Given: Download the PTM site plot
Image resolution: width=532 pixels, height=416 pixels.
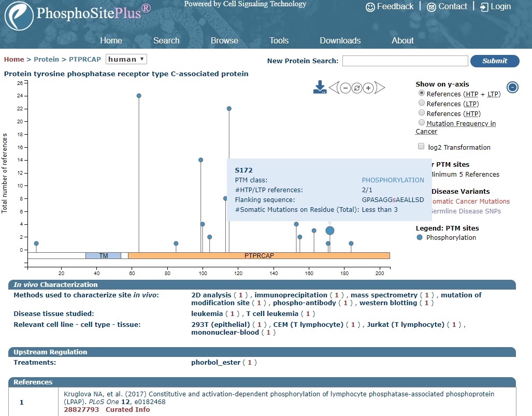Looking at the screenshot, I should (320, 87).
